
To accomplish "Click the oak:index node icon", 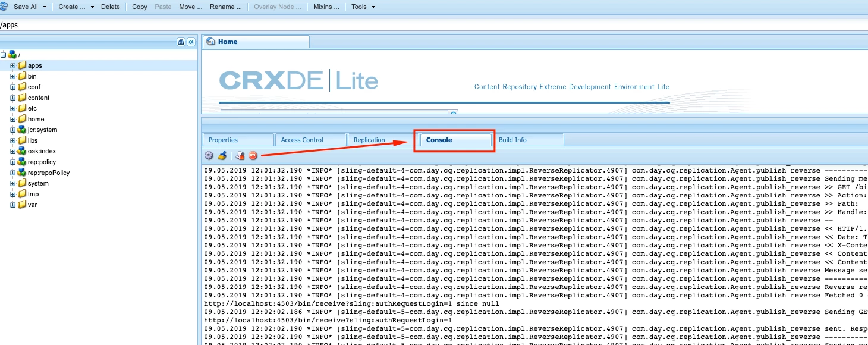I will (x=22, y=151).
